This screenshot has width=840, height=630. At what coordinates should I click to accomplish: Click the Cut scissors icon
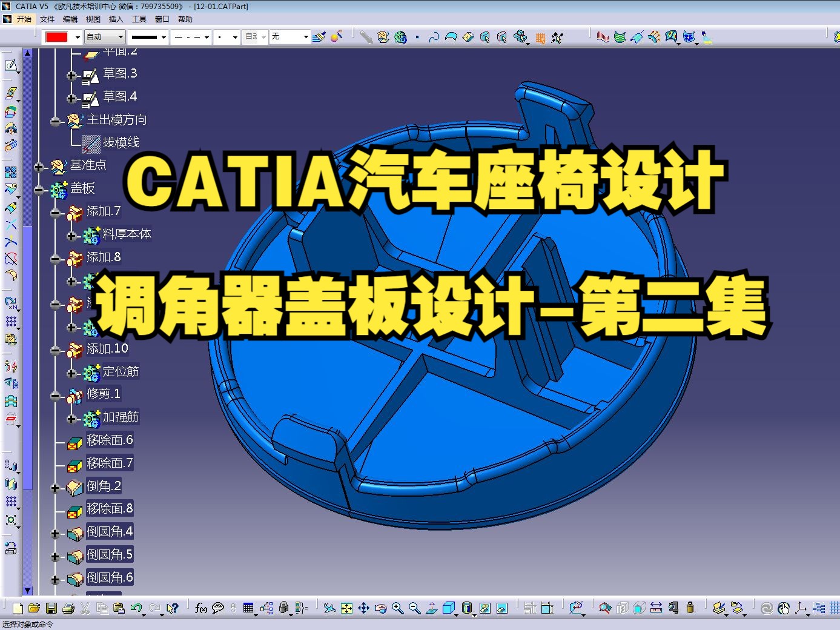click(x=85, y=608)
